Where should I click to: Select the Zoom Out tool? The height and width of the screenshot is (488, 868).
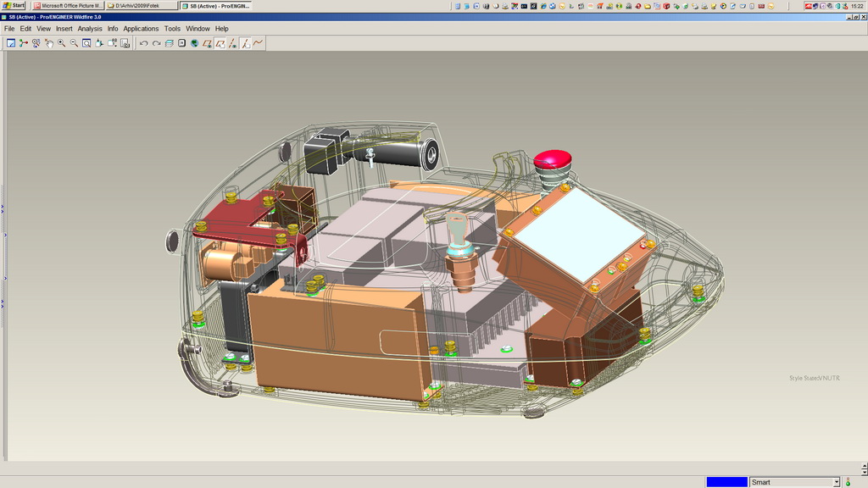(x=74, y=43)
